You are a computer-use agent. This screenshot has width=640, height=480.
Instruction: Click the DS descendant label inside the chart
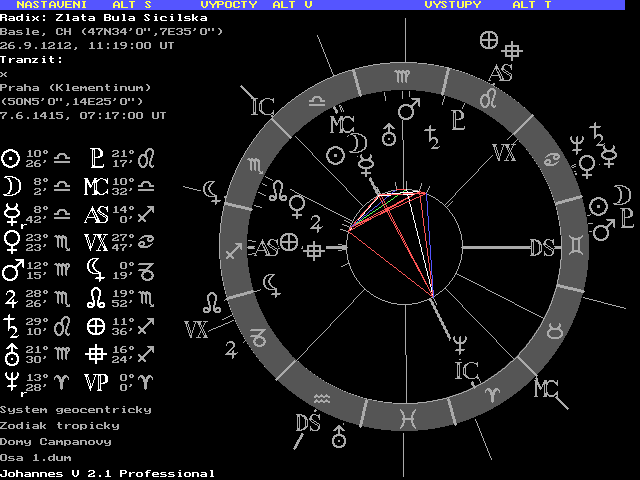[x=543, y=248]
